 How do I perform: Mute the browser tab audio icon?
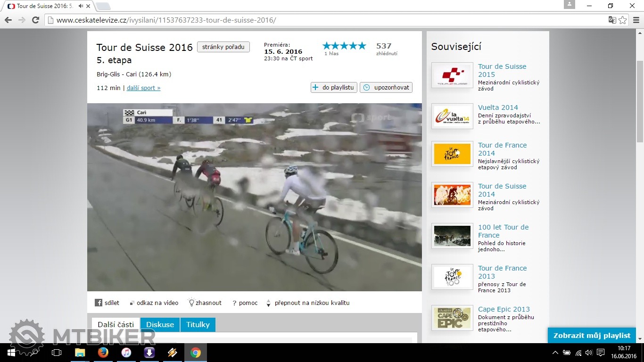[x=81, y=6]
